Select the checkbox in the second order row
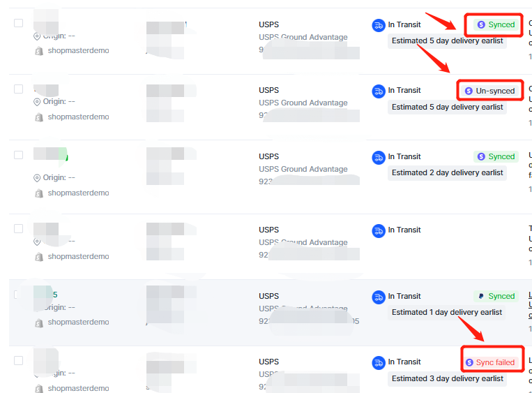532x393 pixels. click(x=18, y=89)
